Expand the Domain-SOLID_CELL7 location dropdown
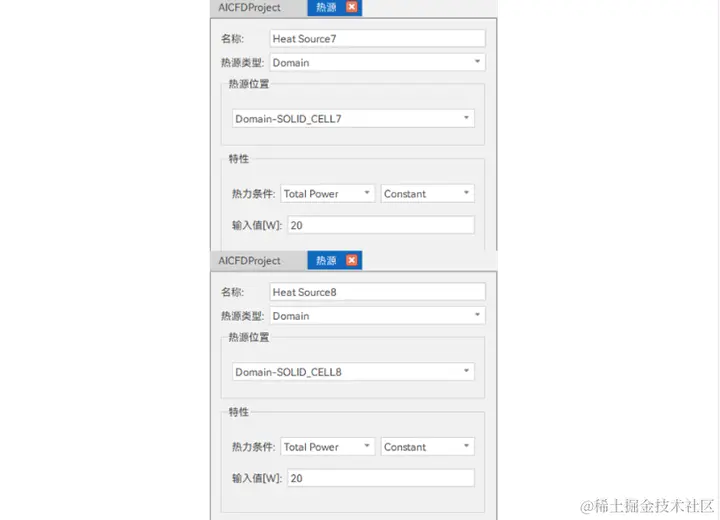Screen dimensions: 720x520 click(x=353, y=119)
